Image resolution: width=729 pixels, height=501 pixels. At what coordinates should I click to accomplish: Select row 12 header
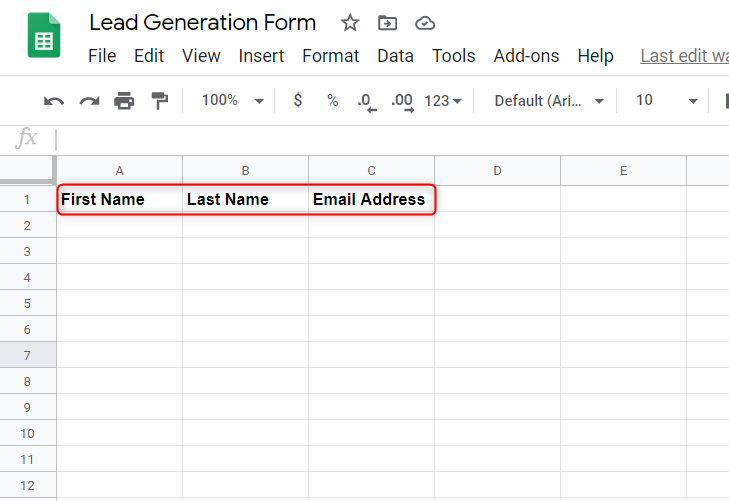pyautogui.click(x=27, y=486)
